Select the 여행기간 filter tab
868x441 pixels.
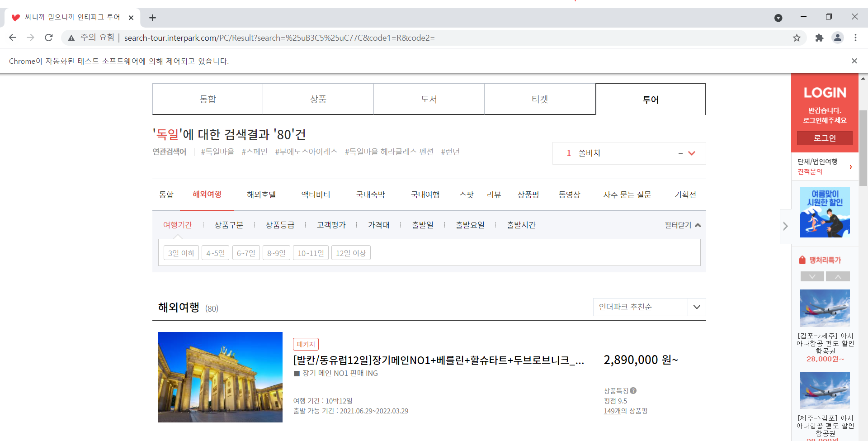178,225
